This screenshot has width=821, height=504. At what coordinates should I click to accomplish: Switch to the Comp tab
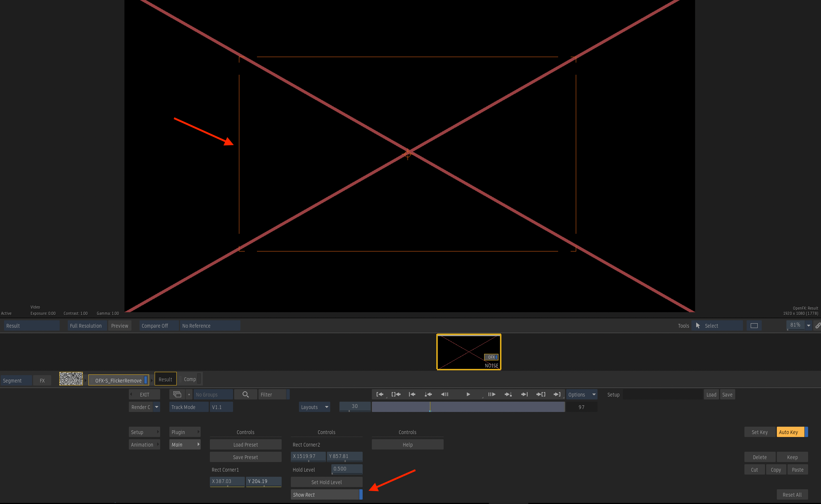point(190,379)
